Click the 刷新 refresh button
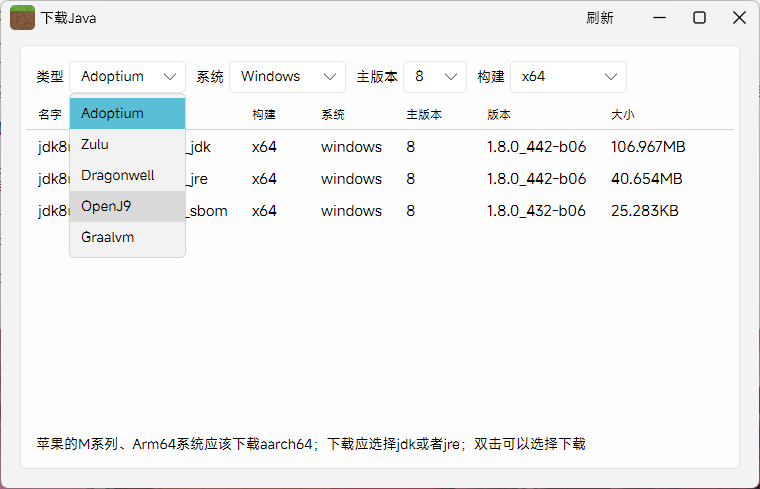Viewport: 760px width, 489px height. click(x=600, y=18)
